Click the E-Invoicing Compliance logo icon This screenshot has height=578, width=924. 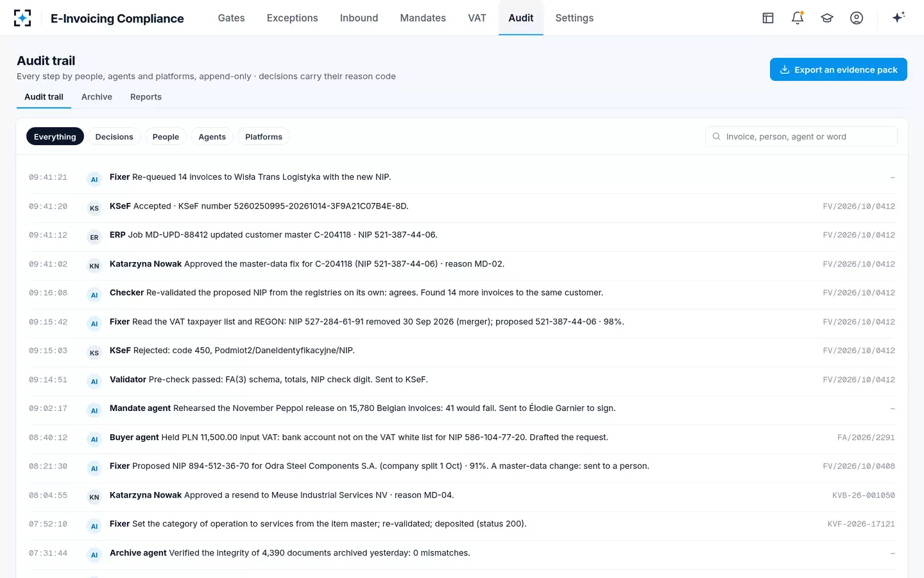22,18
